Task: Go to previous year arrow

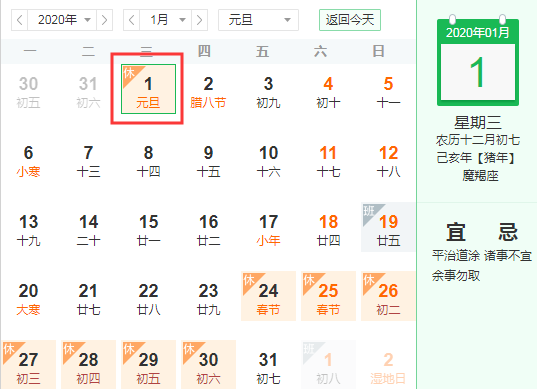Action: [20, 20]
